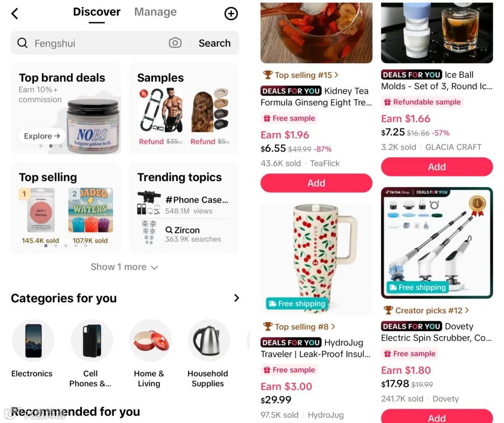The image size is (504, 423).
Task: Open the Electronics category icon
Action: (x=34, y=340)
